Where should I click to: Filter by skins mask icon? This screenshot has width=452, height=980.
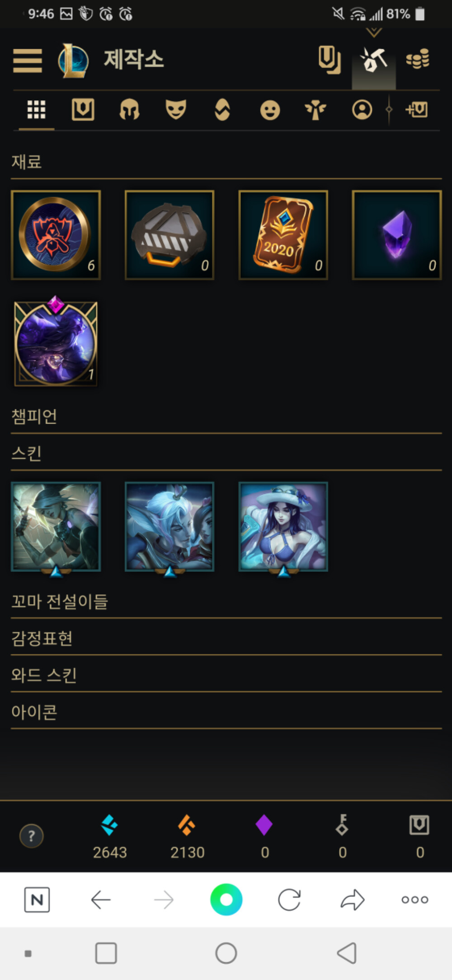tap(176, 109)
